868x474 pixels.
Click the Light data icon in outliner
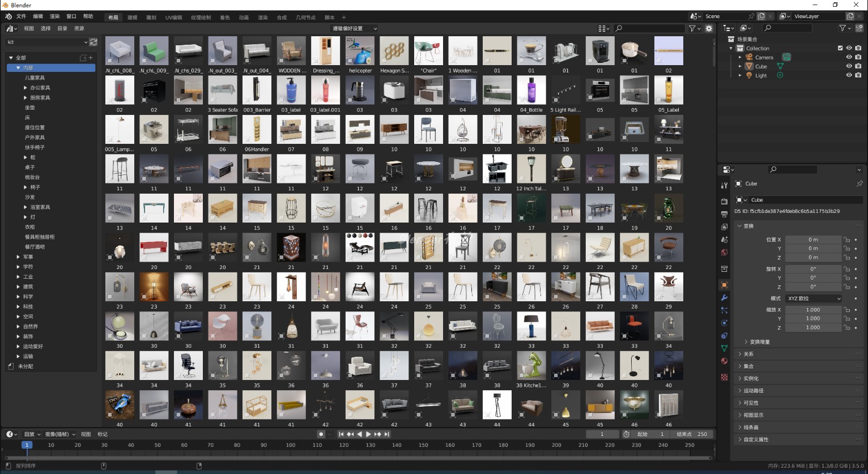pyautogui.click(x=780, y=75)
